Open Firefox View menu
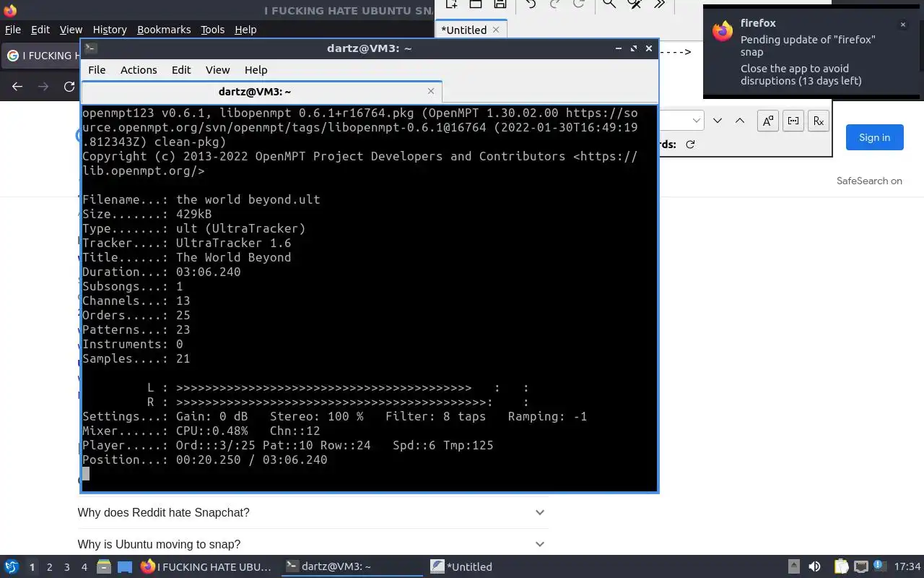The width and height of the screenshot is (924, 578). [x=71, y=30]
